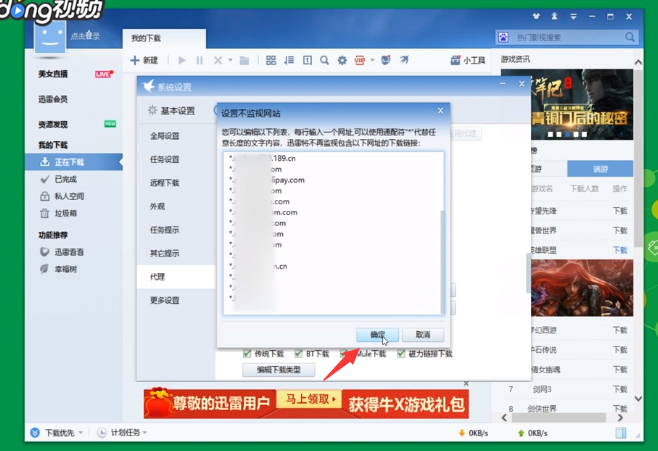658x451 pixels.
Task: Start download with the play icon
Action: click(x=182, y=60)
